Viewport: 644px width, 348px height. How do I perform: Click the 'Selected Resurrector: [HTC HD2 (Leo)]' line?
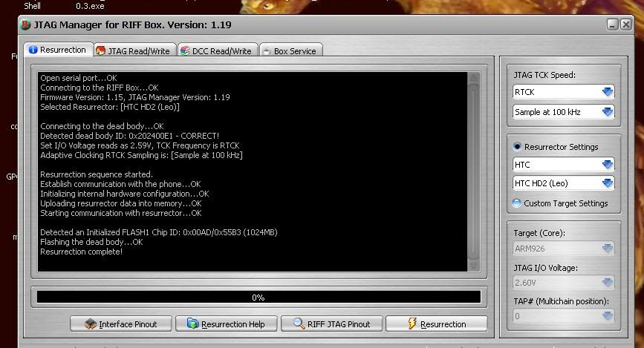[110, 107]
